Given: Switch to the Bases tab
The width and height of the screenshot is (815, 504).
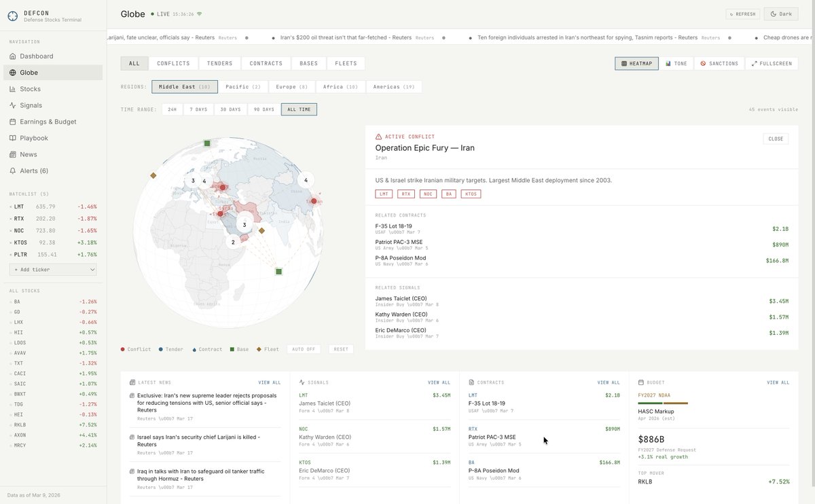Looking at the screenshot, I should point(309,63).
